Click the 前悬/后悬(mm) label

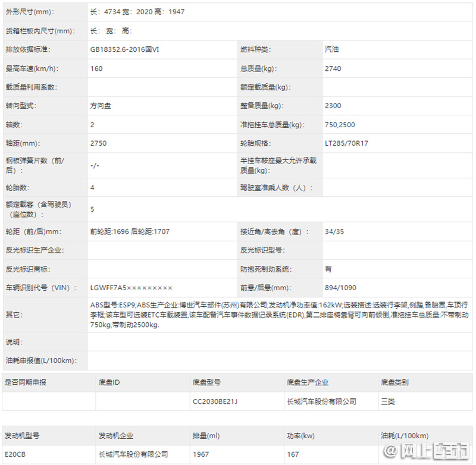point(265,288)
